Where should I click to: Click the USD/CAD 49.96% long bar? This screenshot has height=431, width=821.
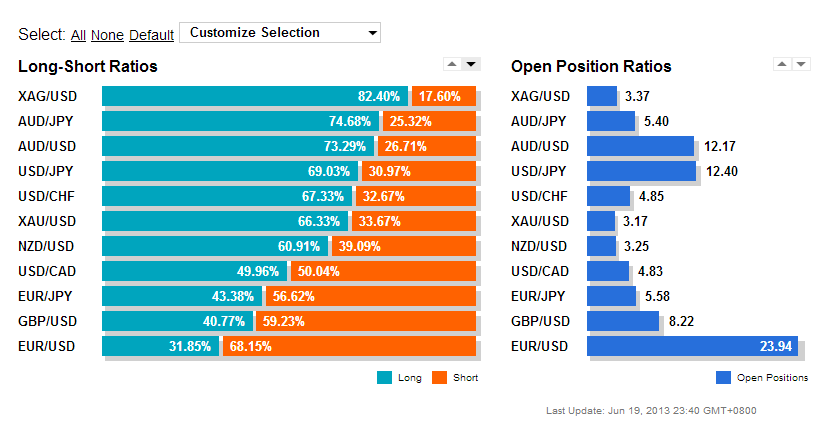(x=195, y=271)
